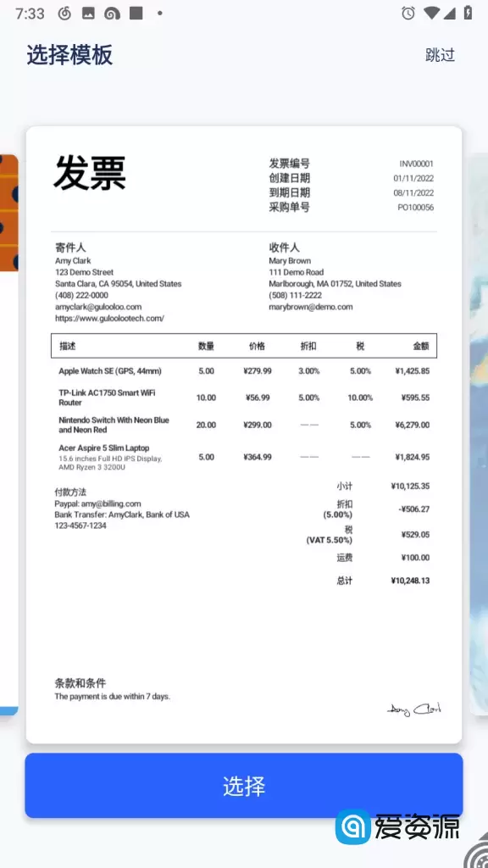Tap the square notification icon in status bar

[136, 14]
